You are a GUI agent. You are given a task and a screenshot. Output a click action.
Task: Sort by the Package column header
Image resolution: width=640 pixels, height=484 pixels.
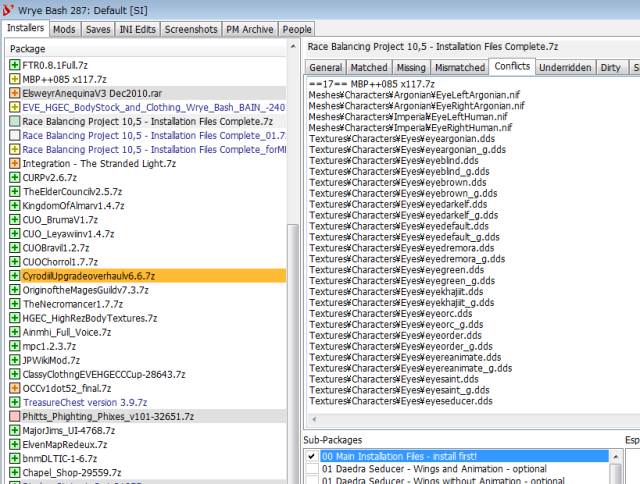click(150, 48)
